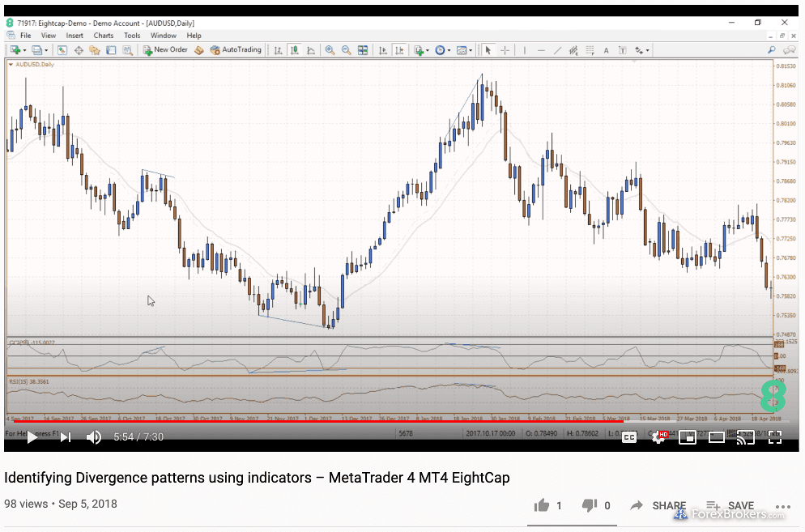Select the Trendline drawing tool
This screenshot has width=805, height=532.
[557, 50]
